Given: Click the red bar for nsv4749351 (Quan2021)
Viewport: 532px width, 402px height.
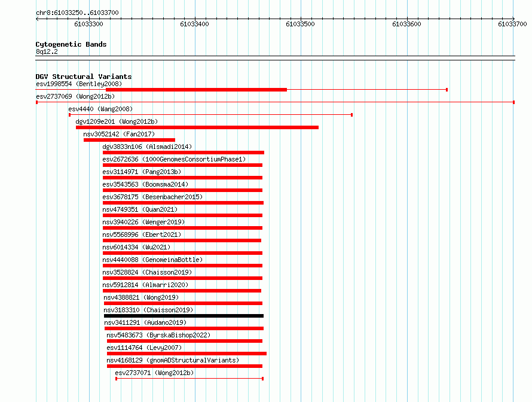Looking at the screenshot, I should [x=182, y=215].
